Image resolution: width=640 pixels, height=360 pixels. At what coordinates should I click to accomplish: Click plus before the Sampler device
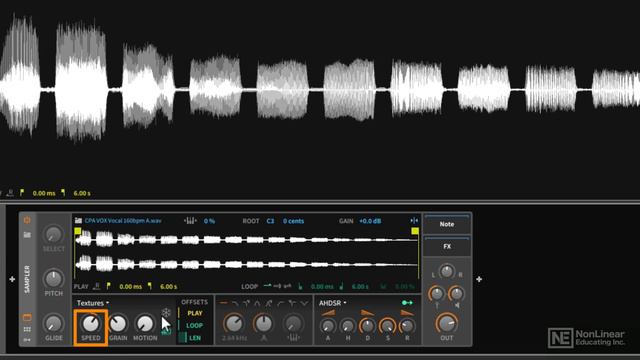12,279
